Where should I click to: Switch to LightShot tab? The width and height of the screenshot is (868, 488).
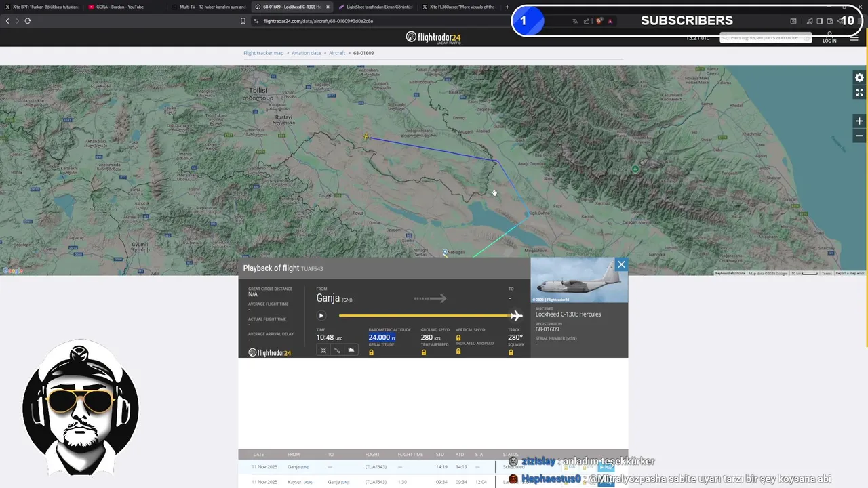click(376, 7)
